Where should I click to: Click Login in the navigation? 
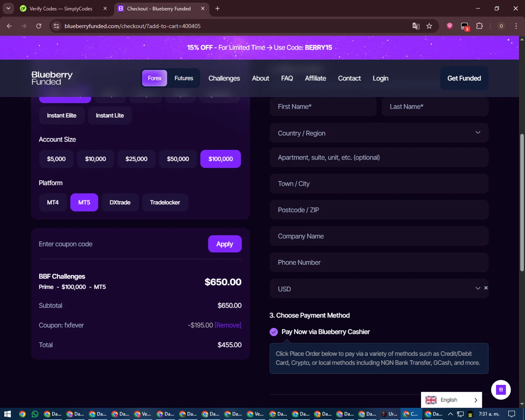[380, 78]
